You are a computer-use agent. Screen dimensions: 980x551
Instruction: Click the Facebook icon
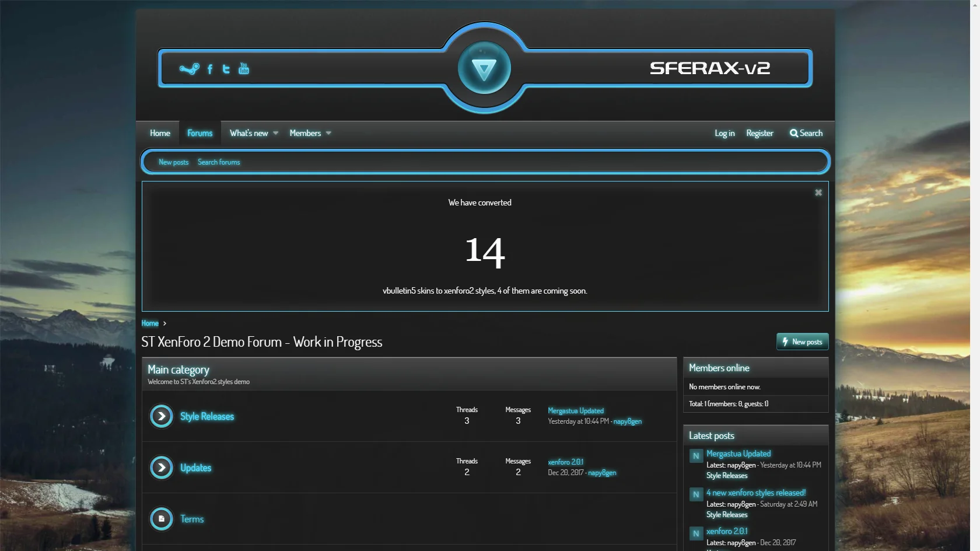tap(210, 69)
